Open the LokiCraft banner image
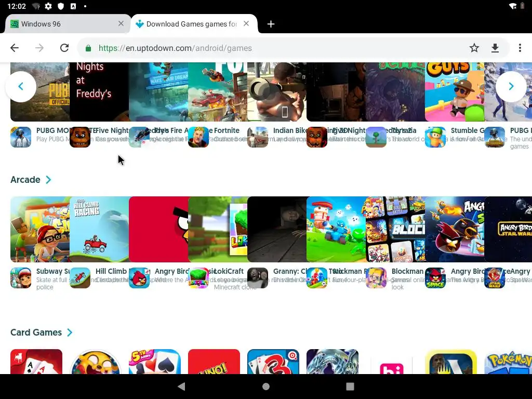532x399 pixels. (218, 229)
